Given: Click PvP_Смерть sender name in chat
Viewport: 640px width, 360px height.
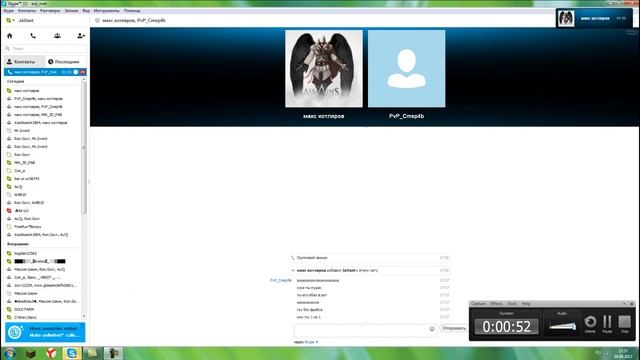Looking at the screenshot, I should pyautogui.click(x=281, y=280).
